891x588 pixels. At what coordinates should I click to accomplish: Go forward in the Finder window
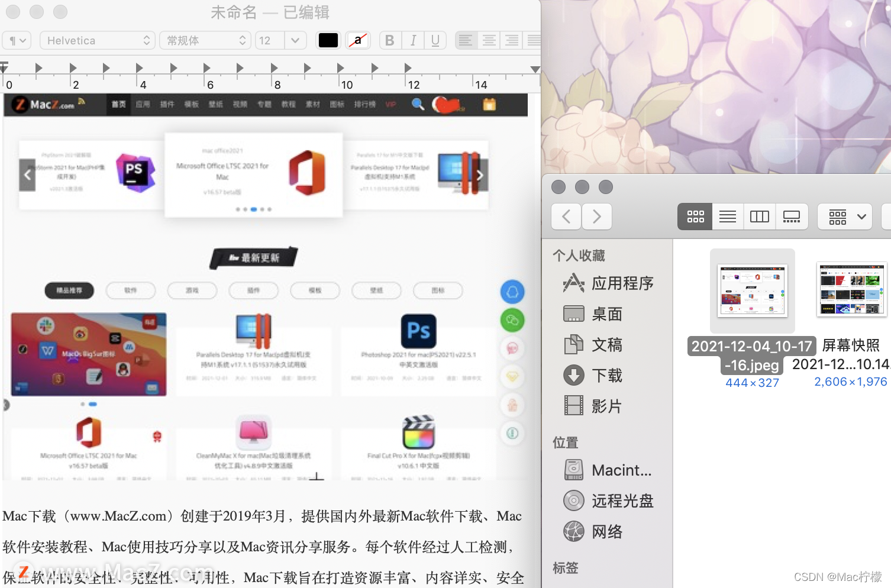[x=597, y=217]
